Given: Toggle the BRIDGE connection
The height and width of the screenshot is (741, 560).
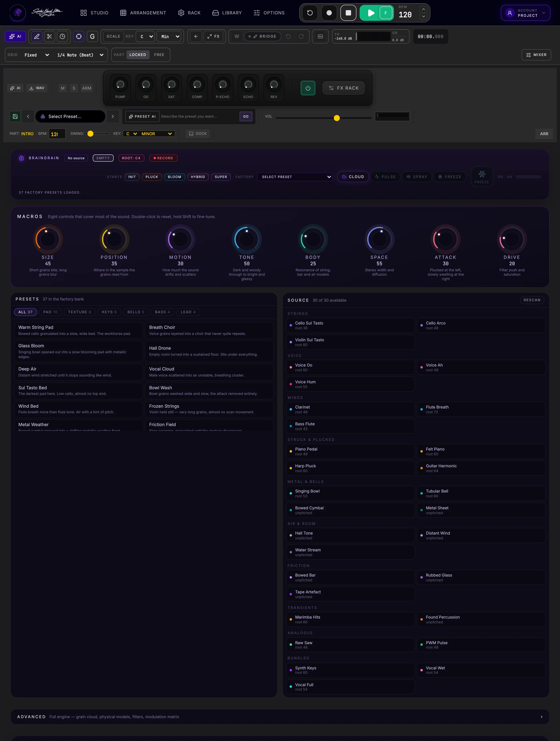Looking at the screenshot, I should (263, 37).
